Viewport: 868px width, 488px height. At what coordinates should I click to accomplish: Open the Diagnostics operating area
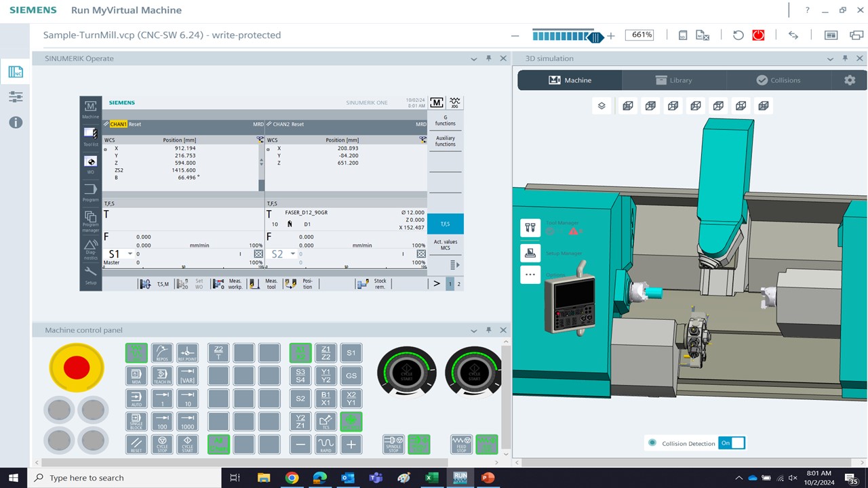click(90, 250)
